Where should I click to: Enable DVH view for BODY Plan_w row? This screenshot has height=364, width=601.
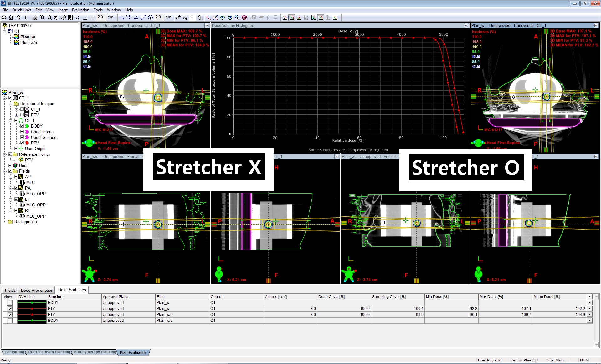[x=10, y=303]
